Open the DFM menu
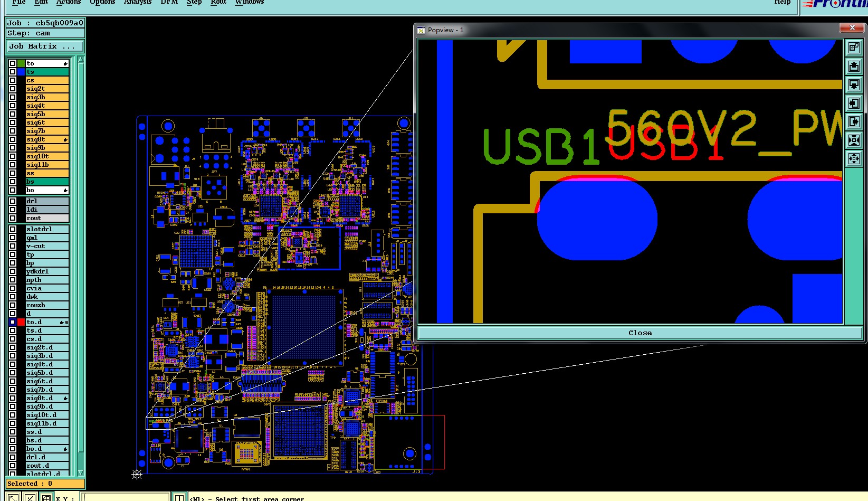The image size is (868, 501). [x=169, y=2]
